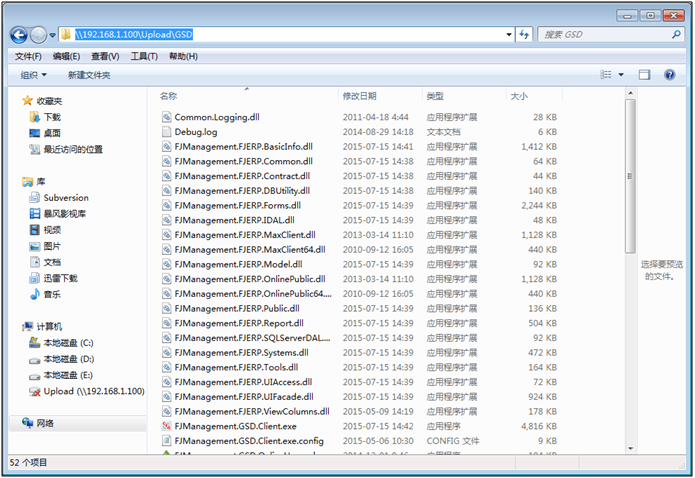
Task: Click the FJManagement.GSD.Client.exe application icon
Action: [x=166, y=426]
